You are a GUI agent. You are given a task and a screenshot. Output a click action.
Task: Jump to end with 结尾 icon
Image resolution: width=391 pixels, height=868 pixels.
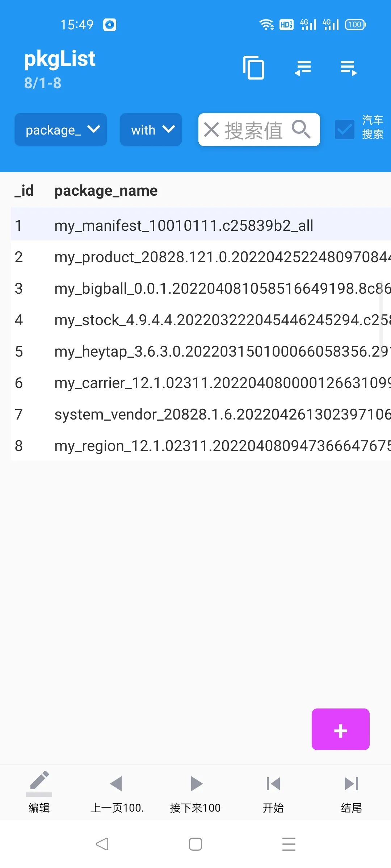(352, 792)
